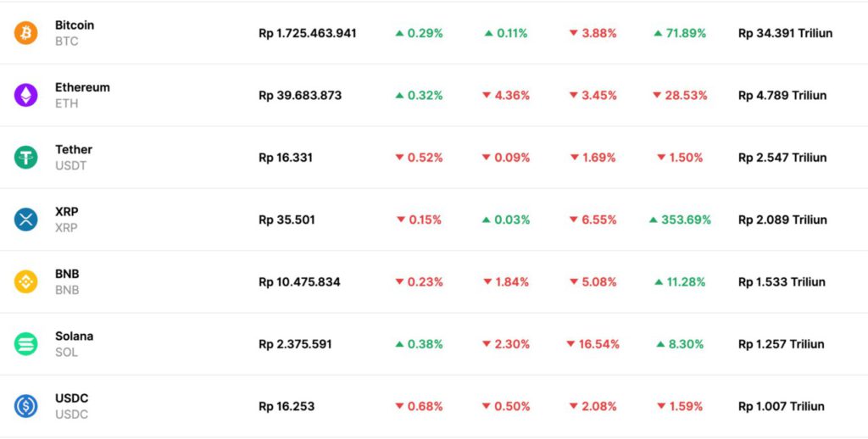The width and height of the screenshot is (868, 439).
Task: Click the purple Ethereum logo icon
Action: pyautogui.click(x=26, y=95)
